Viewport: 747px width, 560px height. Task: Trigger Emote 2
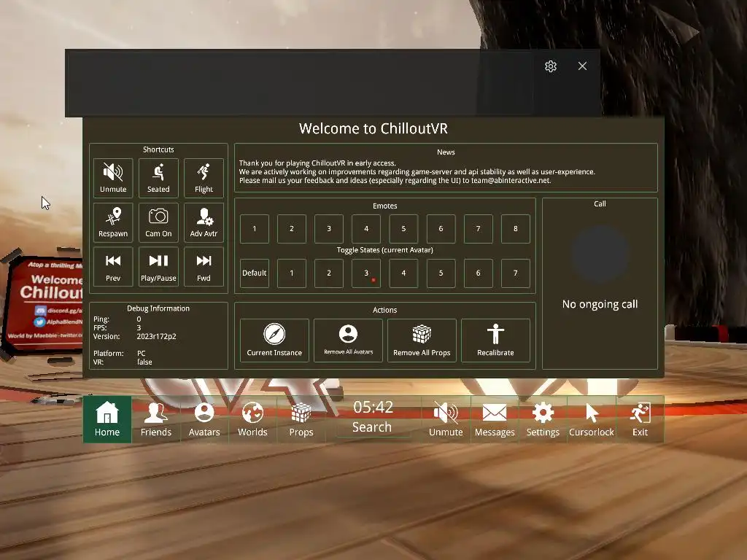pos(292,228)
